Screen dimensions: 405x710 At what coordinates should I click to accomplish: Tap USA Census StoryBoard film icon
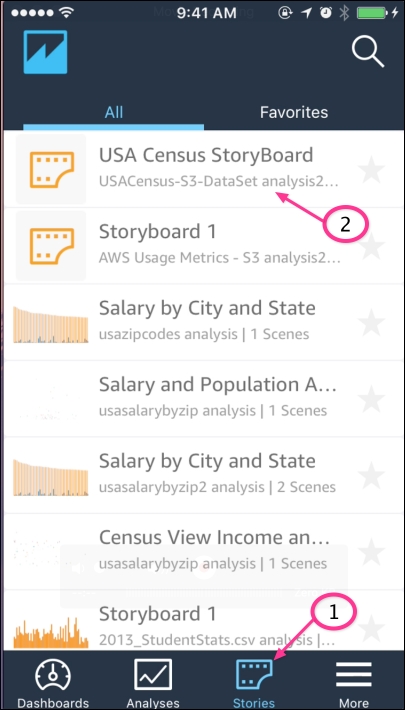[51, 169]
